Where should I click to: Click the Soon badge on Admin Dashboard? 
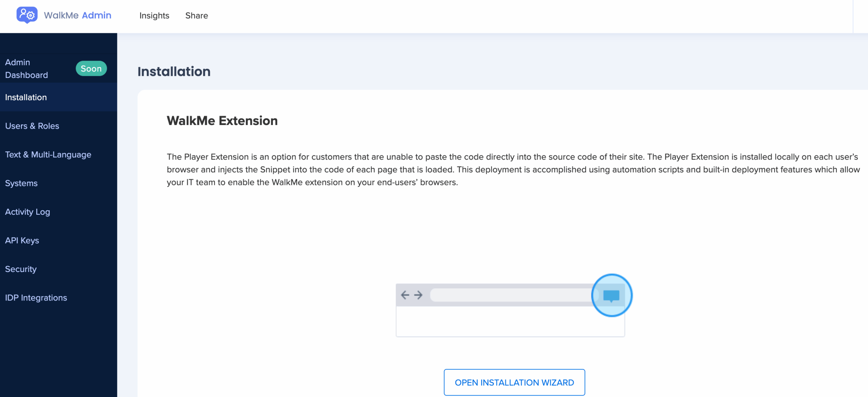click(91, 68)
